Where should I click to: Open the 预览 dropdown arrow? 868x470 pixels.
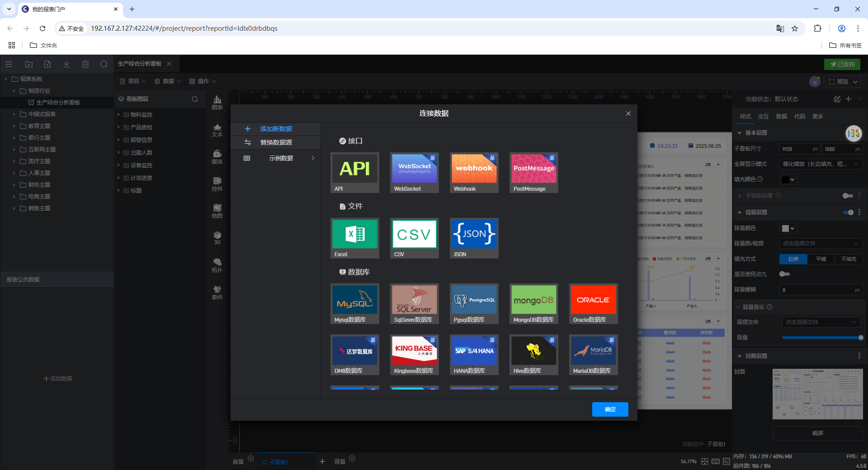[855, 82]
